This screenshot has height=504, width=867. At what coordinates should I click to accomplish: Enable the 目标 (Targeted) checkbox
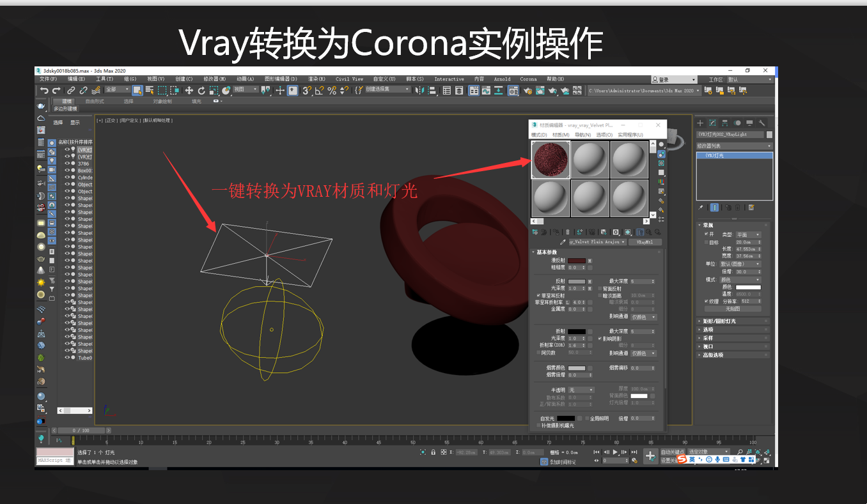(x=707, y=242)
